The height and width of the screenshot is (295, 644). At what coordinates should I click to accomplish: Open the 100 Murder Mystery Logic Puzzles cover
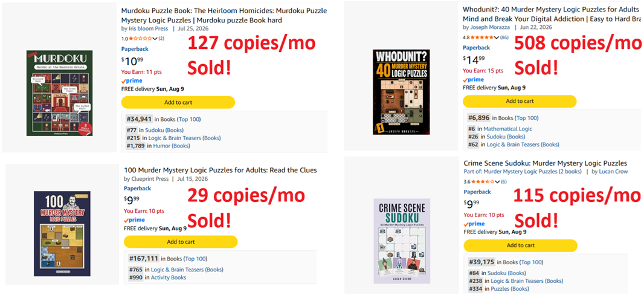pos(62,233)
